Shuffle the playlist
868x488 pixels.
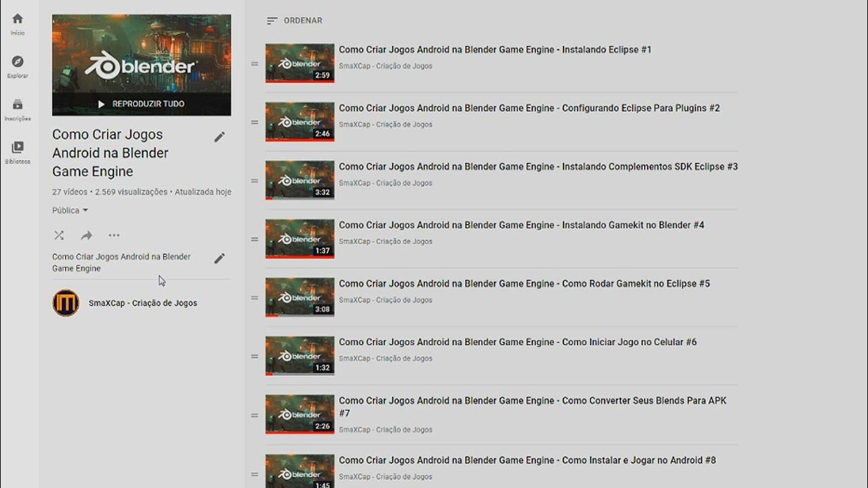(59, 235)
